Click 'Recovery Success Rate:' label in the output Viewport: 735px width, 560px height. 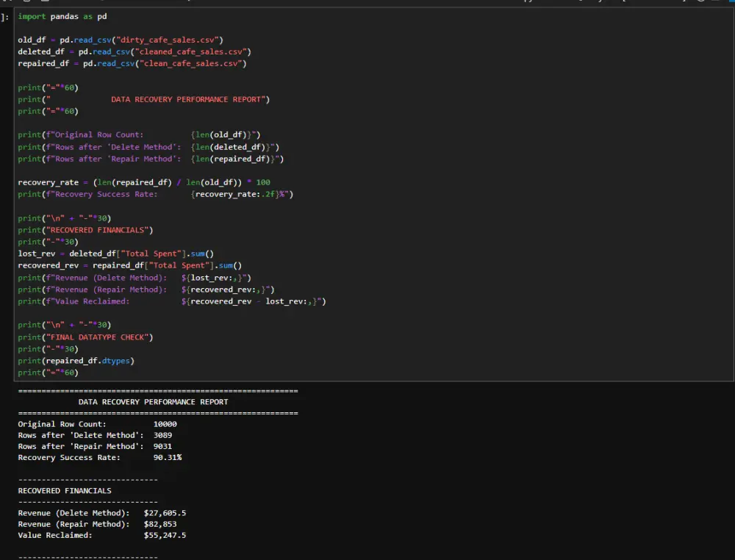click(x=69, y=457)
